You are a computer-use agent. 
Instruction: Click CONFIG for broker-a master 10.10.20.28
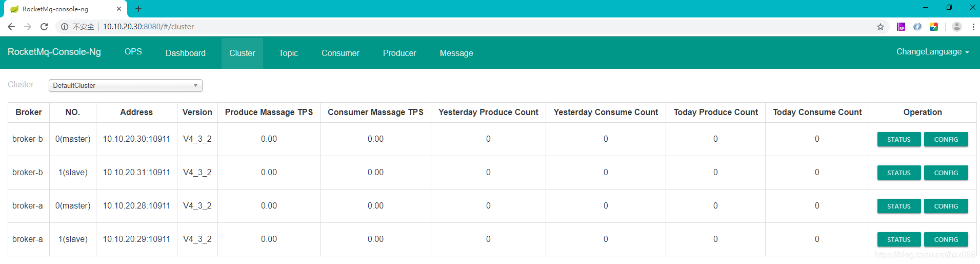[x=946, y=206]
